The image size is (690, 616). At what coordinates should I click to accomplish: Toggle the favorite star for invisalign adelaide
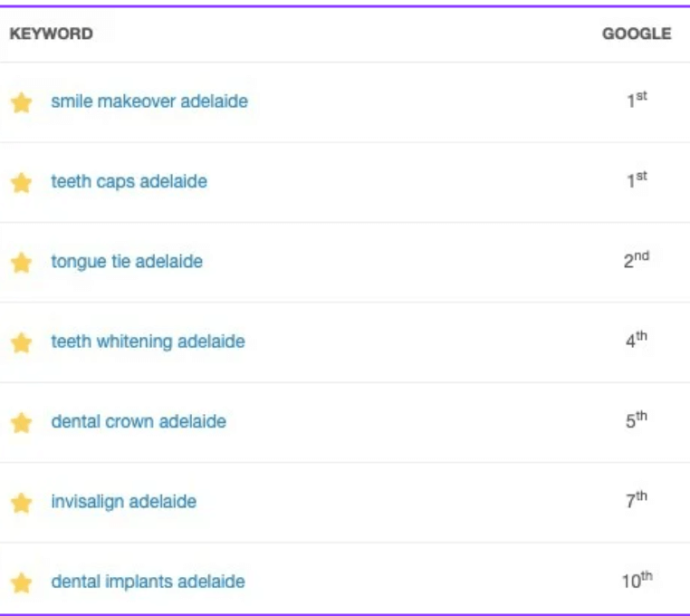pyautogui.click(x=22, y=502)
